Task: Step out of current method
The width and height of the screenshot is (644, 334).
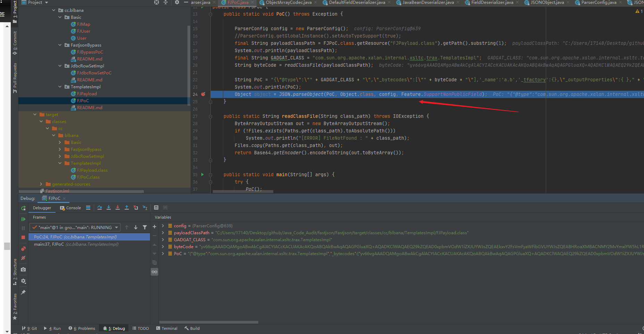Action: [127, 208]
